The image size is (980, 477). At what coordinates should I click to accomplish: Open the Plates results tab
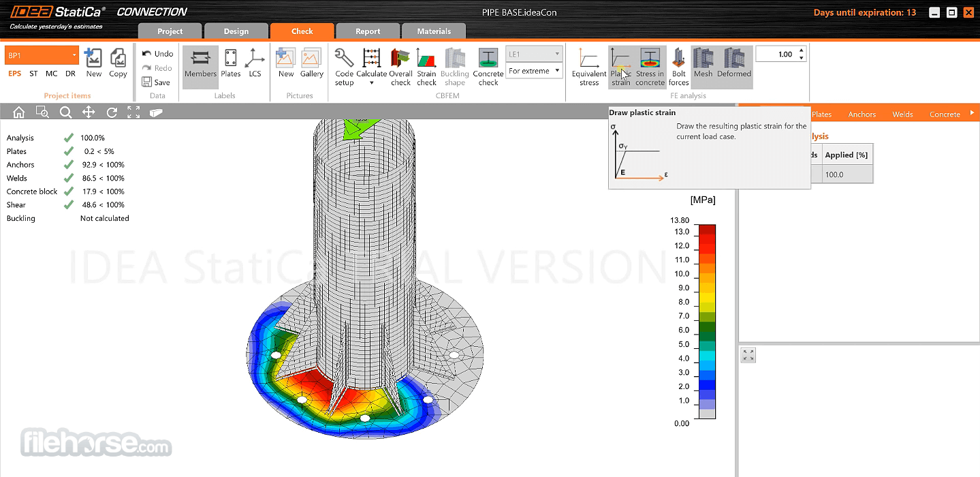point(821,114)
